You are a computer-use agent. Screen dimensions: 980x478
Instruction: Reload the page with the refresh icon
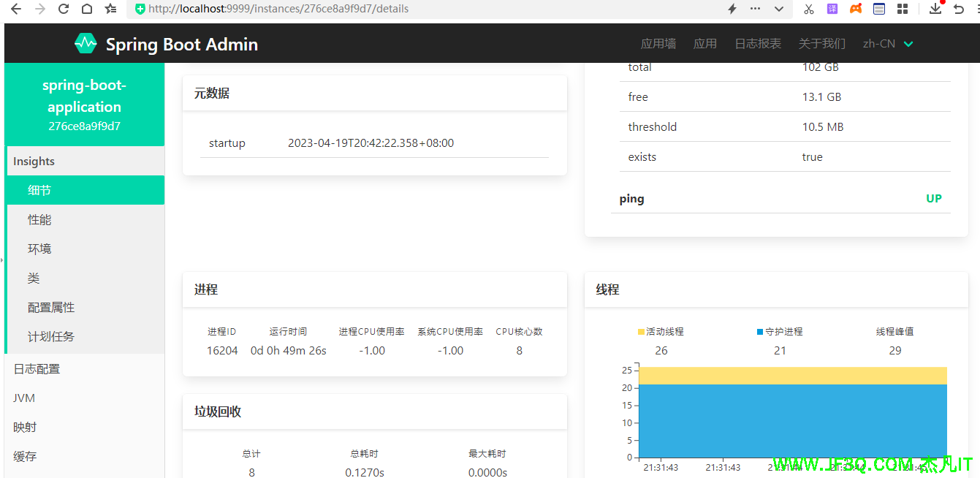click(x=64, y=9)
